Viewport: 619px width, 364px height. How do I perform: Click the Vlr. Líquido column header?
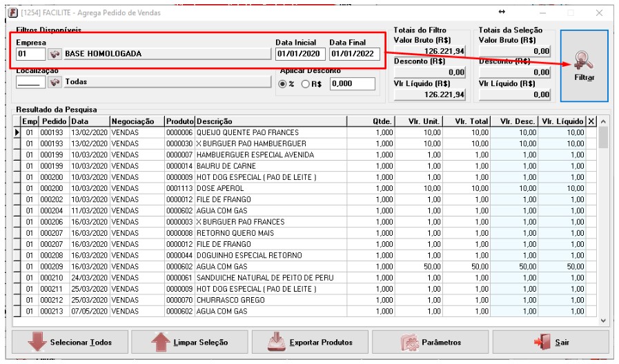[x=562, y=121]
